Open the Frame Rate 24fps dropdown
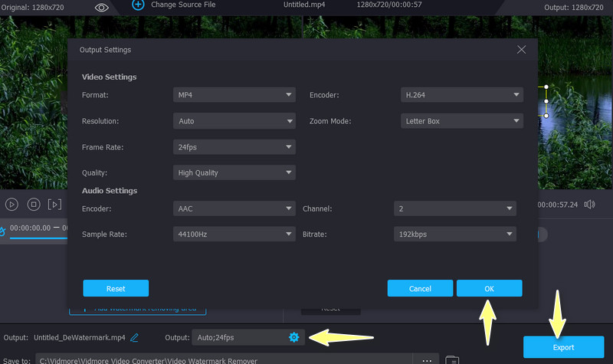 pyautogui.click(x=234, y=146)
